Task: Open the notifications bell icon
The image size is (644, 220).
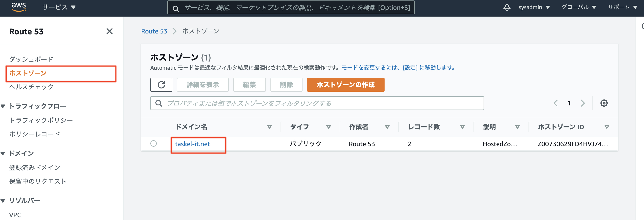Action: 506,7
